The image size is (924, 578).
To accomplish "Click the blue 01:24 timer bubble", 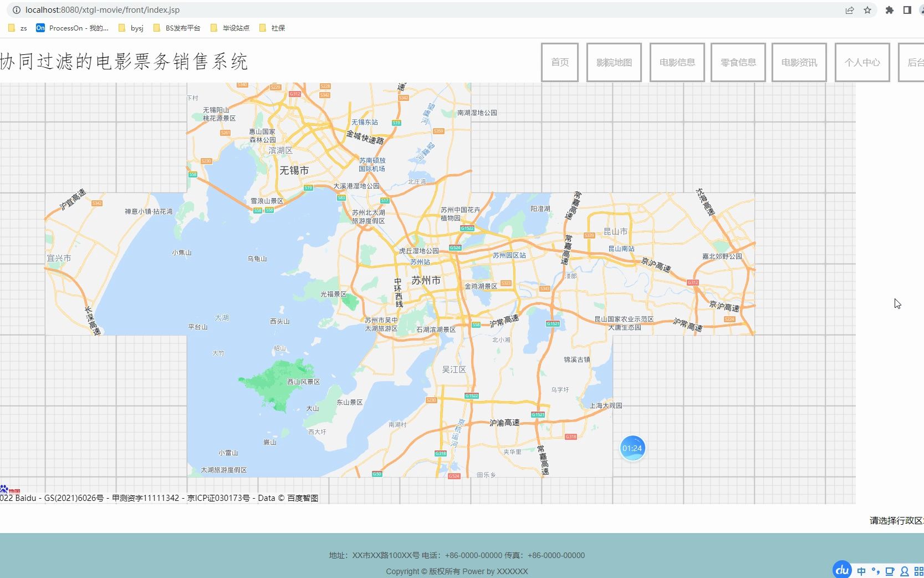I will [x=632, y=448].
